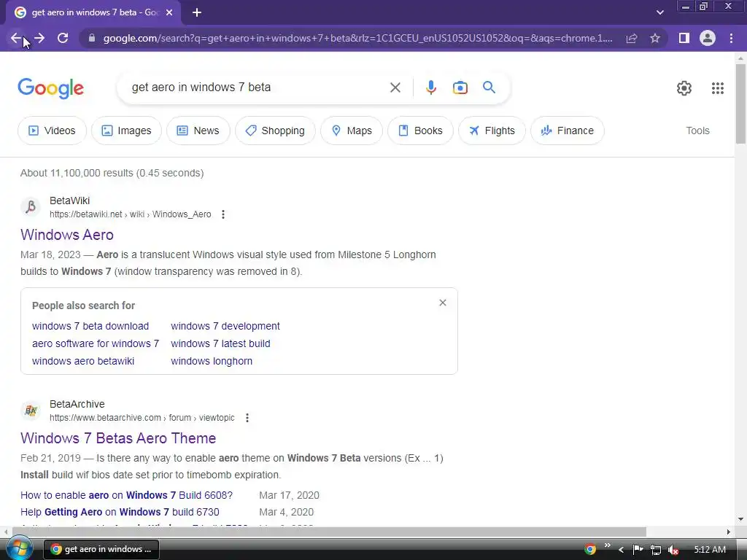The image size is (747, 560).
Task: Search 'windows aero betawiki' suggestion
Action: (83, 361)
